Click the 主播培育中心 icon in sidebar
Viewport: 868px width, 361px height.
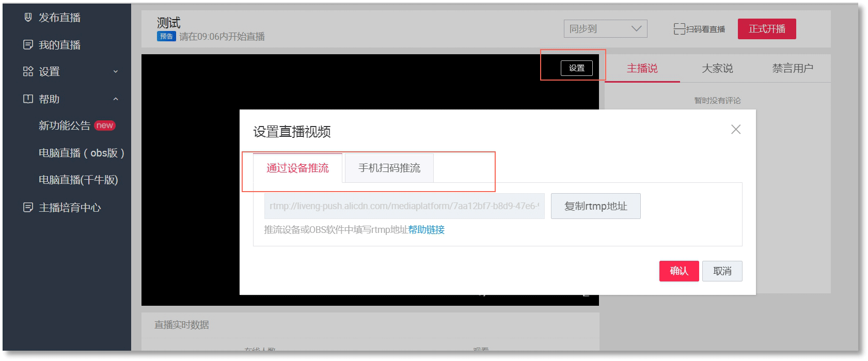pyautogui.click(x=28, y=208)
